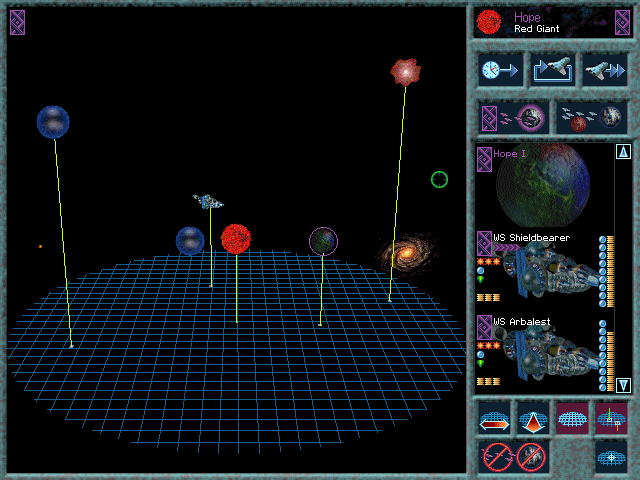Select the Hope I planet thumbnail
Image resolution: width=640 pixels, height=480 pixels.
coord(543,186)
